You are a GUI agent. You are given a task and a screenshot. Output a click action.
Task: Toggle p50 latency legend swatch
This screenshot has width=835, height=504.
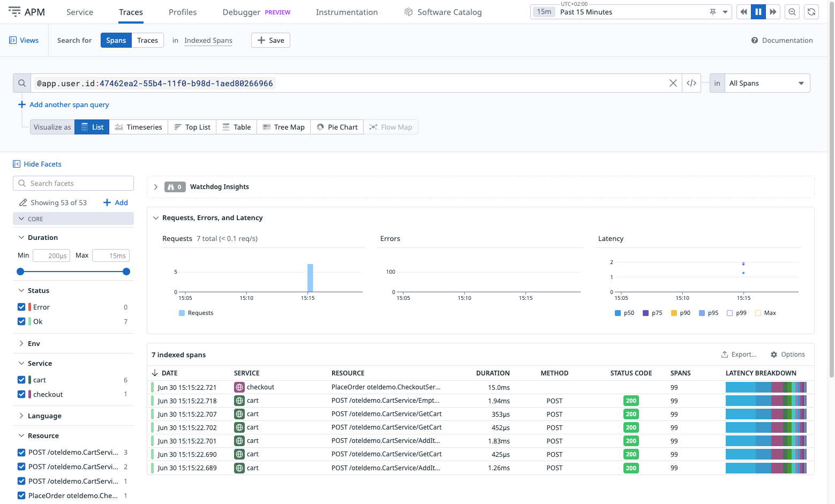(618, 313)
